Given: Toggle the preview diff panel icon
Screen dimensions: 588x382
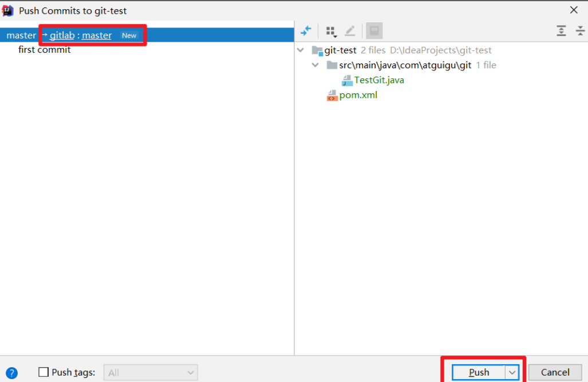Looking at the screenshot, I should click(x=374, y=31).
